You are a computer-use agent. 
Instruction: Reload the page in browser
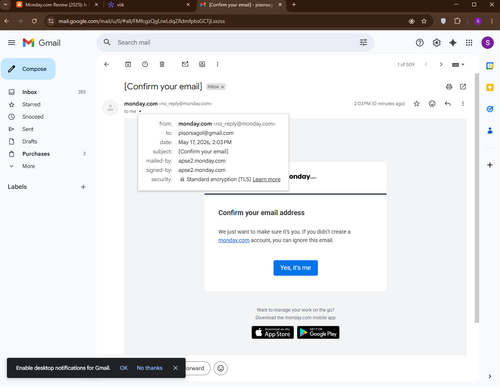[x=34, y=21]
